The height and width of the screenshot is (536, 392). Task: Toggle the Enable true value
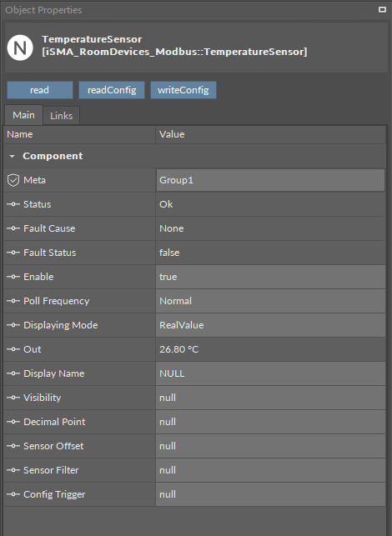click(270, 277)
